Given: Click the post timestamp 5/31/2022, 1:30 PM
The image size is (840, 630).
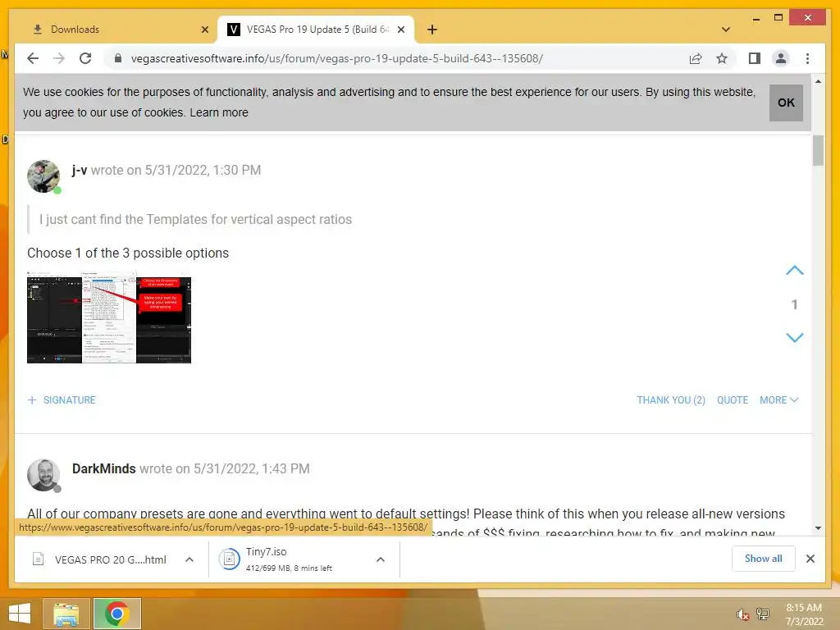Looking at the screenshot, I should pyautogui.click(x=203, y=171).
